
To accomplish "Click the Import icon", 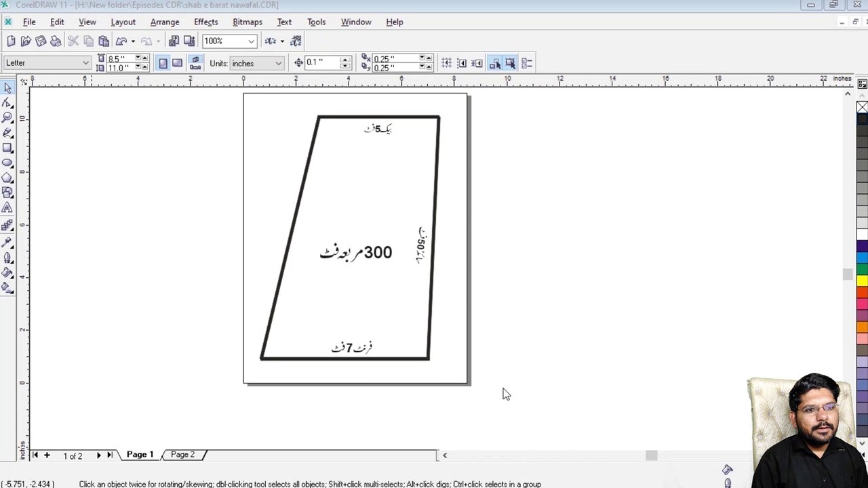I will (174, 41).
